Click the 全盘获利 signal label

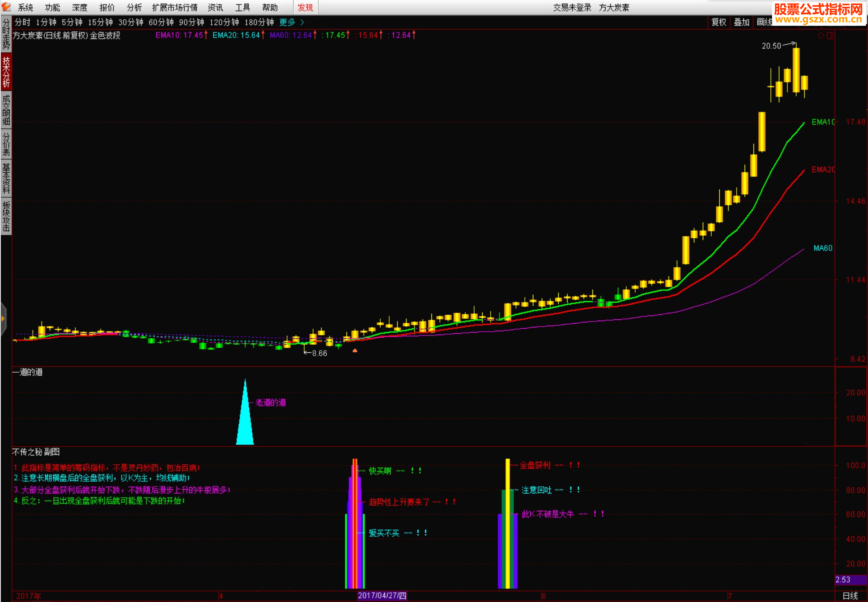(535, 465)
